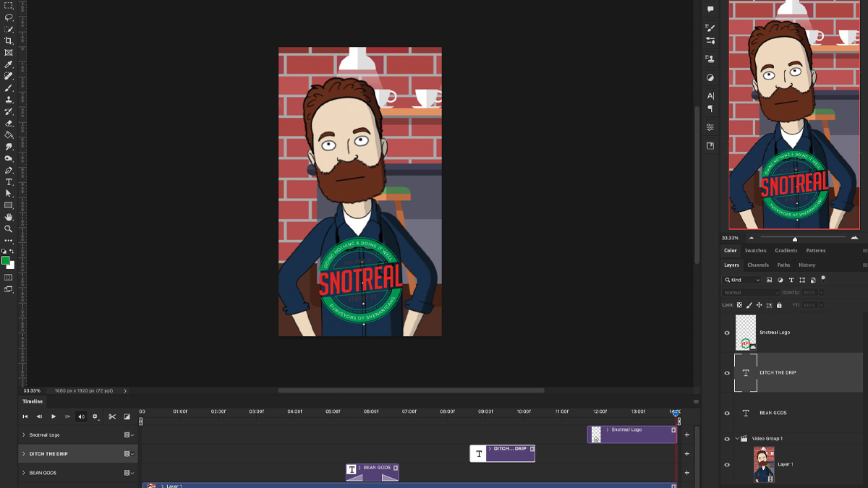The height and width of the screenshot is (488, 868).
Task: Select the Spot Healing Brush tool
Action: (9, 76)
